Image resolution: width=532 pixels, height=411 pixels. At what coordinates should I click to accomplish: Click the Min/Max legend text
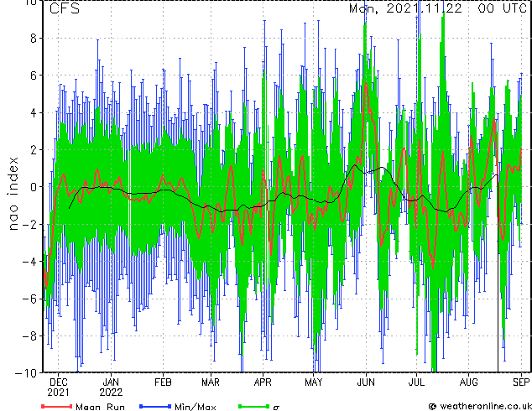click(x=196, y=407)
